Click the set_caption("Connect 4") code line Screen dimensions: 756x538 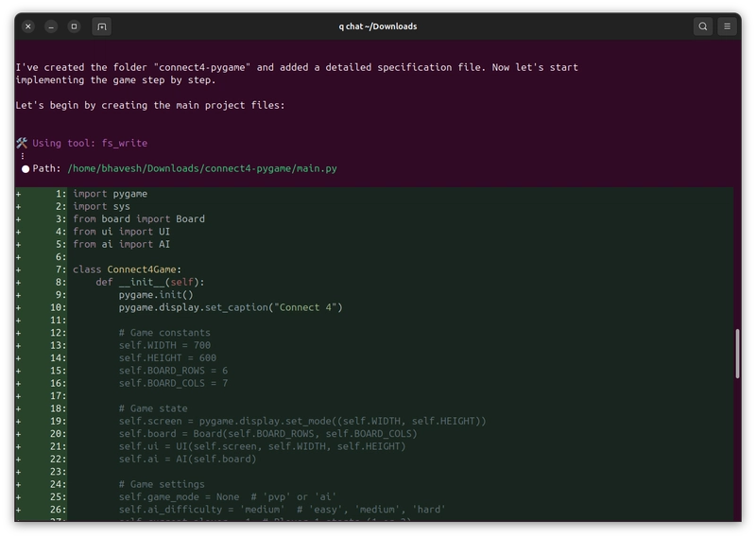[x=231, y=307]
